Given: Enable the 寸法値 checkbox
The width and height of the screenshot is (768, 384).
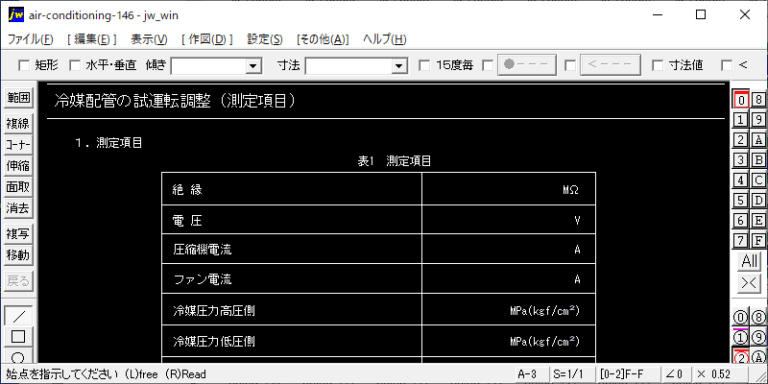Looking at the screenshot, I should [658, 65].
